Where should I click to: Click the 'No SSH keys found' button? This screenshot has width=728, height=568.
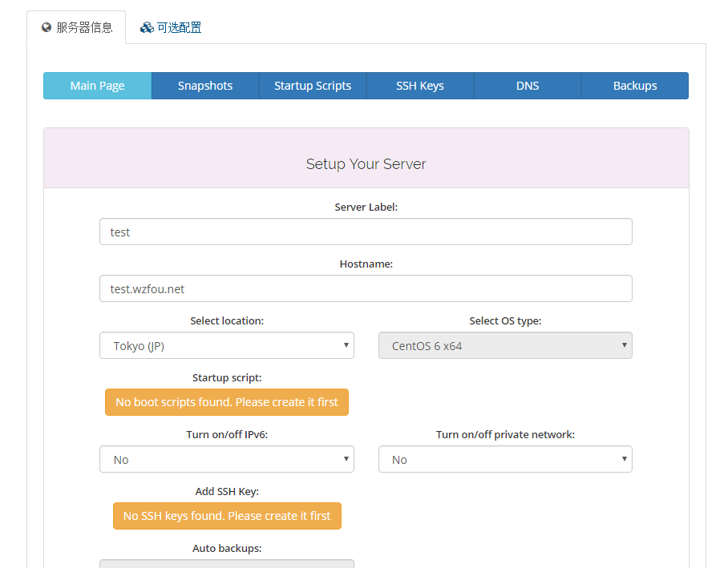click(x=227, y=516)
